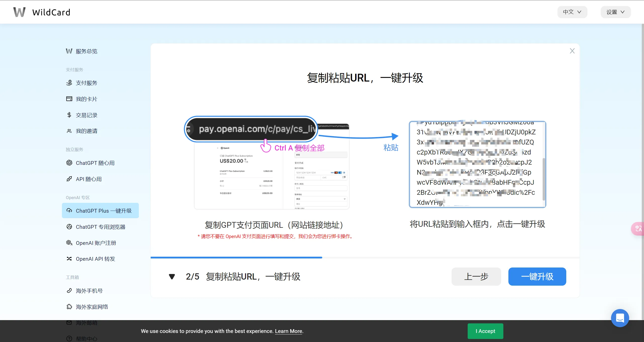This screenshot has width=644, height=342.
Task: Click the 帮助中心 question icon
Action: click(69, 339)
